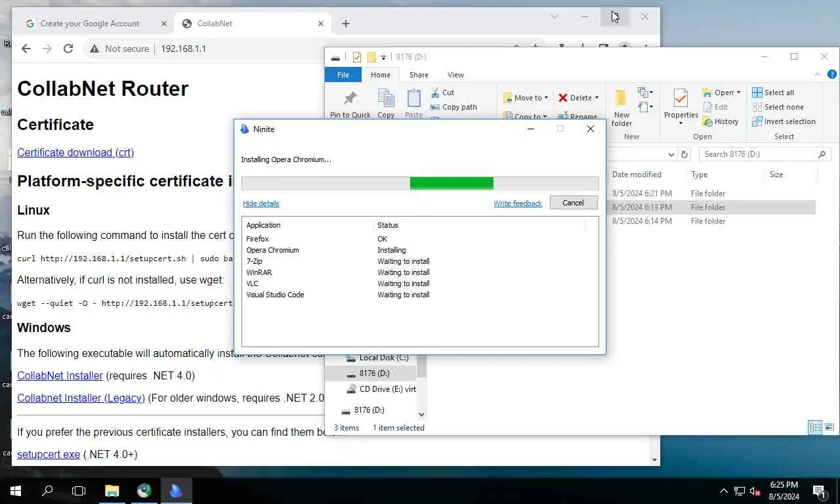Click the Not secure warning icon in Chrome
The height and width of the screenshot is (504, 840).
point(94,49)
